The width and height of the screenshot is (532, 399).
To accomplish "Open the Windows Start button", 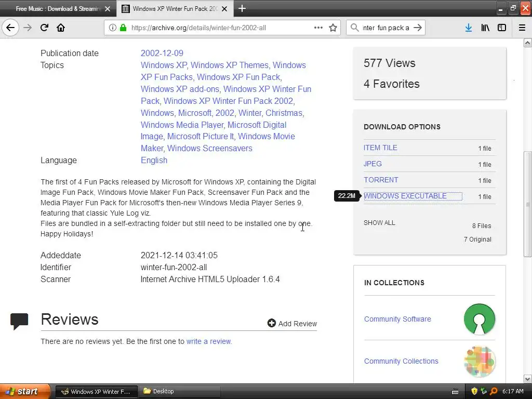I will (x=25, y=391).
